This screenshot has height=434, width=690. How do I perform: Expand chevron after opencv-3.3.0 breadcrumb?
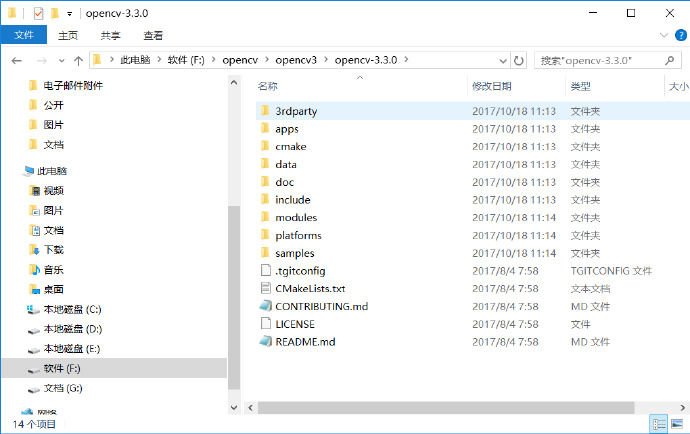[406, 60]
